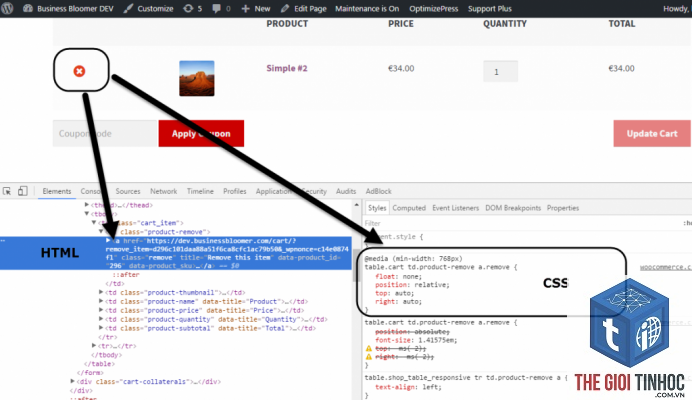Viewport: 692px width, 400px height.
Task: Click Edit Page in the admin bar
Action: (x=304, y=8)
